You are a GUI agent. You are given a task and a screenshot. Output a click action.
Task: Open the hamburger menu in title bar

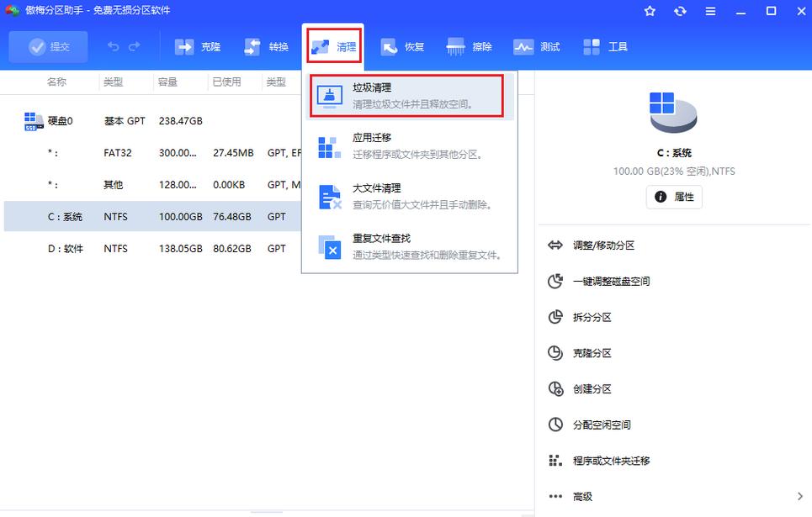(x=709, y=11)
